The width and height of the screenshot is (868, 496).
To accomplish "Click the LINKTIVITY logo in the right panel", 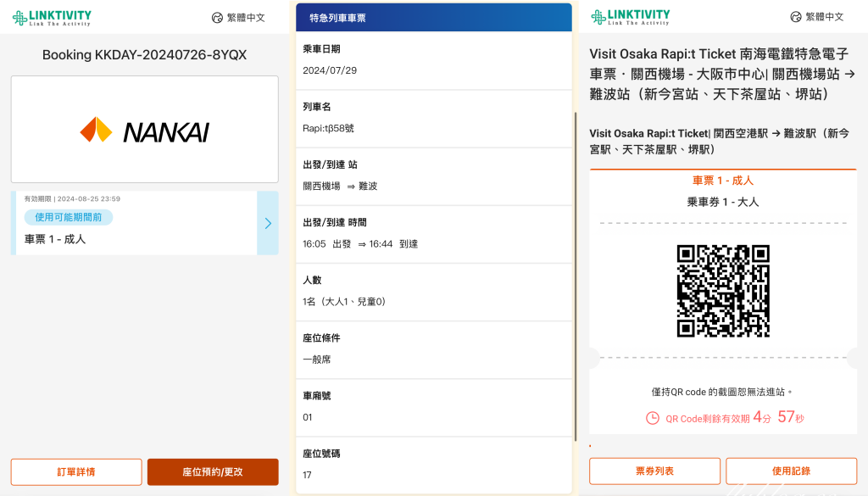I will (632, 15).
